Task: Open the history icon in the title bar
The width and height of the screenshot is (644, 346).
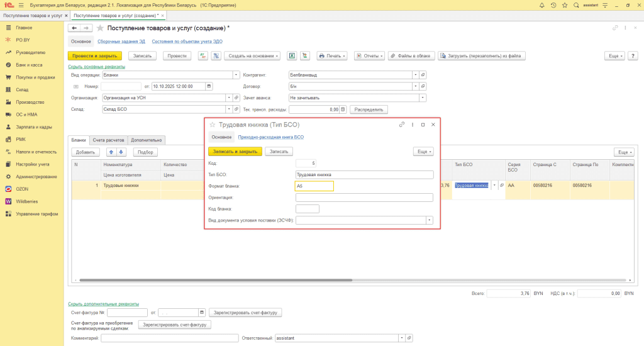Action: (x=553, y=5)
